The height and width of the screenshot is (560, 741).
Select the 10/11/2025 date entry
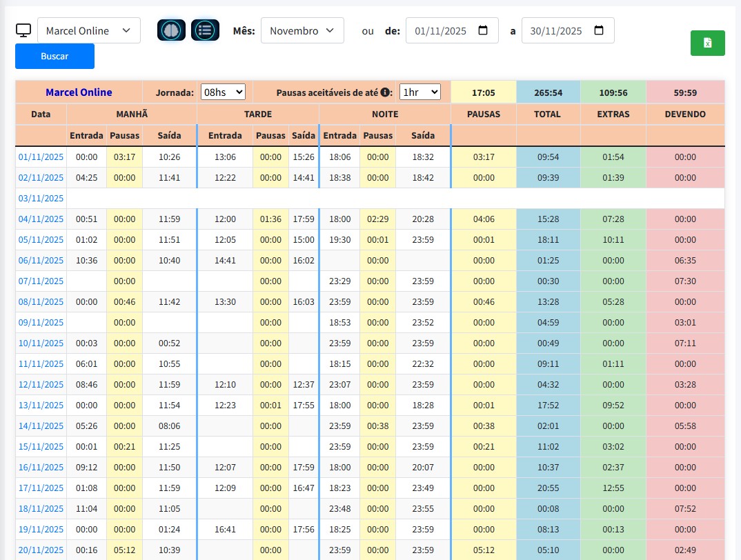click(x=41, y=343)
